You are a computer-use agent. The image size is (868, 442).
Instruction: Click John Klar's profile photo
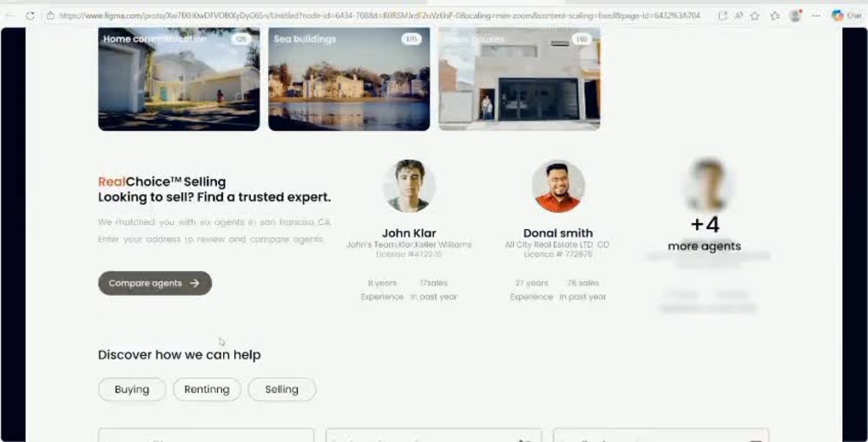tap(409, 186)
